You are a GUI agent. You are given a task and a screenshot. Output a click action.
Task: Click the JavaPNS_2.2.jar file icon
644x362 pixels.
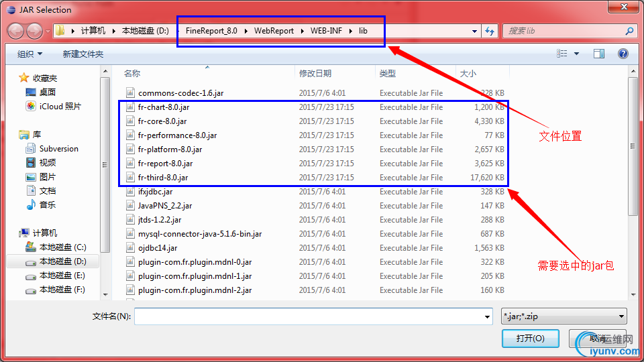pos(130,206)
